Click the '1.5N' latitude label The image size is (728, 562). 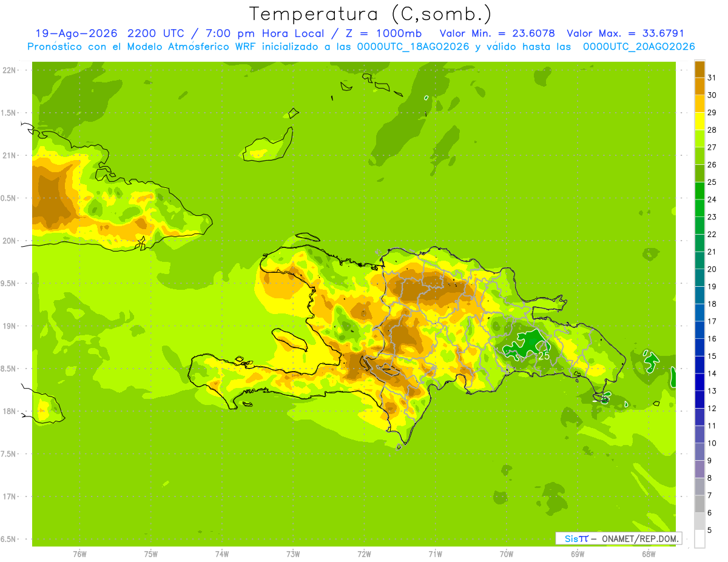click(x=9, y=113)
